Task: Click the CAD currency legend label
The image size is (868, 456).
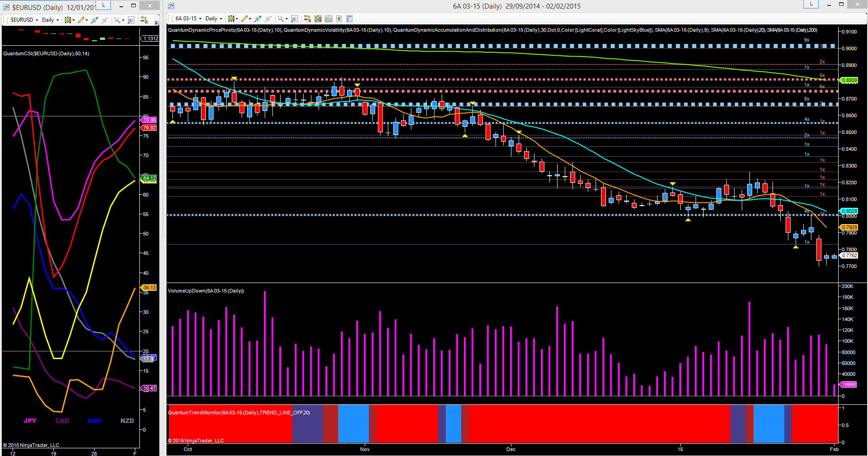Action: coord(62,421)
